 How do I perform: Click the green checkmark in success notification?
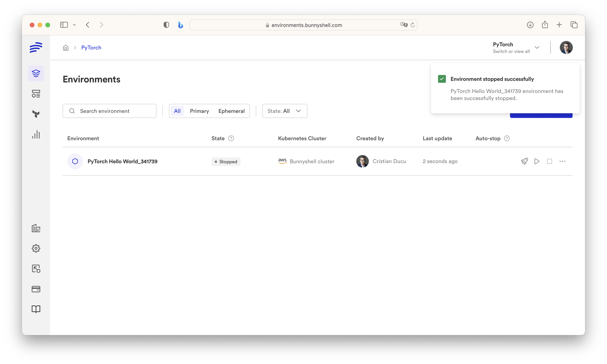442,79
